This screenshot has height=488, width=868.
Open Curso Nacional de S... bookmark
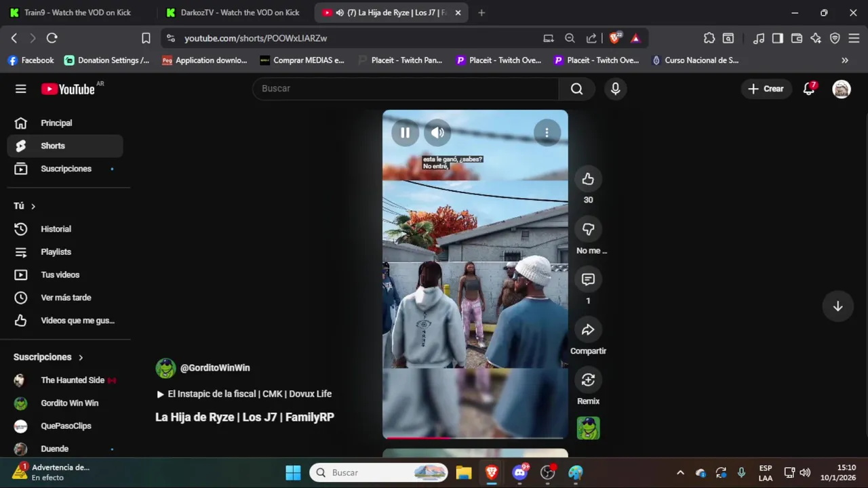[695, 60]
